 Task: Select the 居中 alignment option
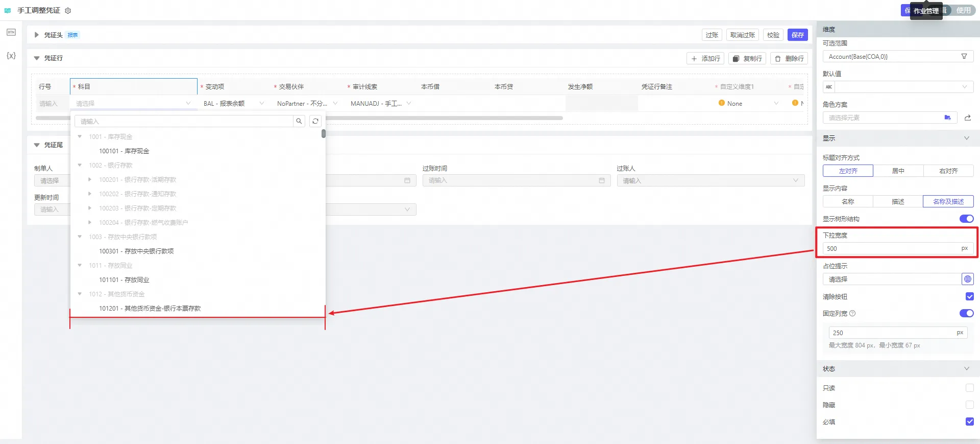point(898,171)
